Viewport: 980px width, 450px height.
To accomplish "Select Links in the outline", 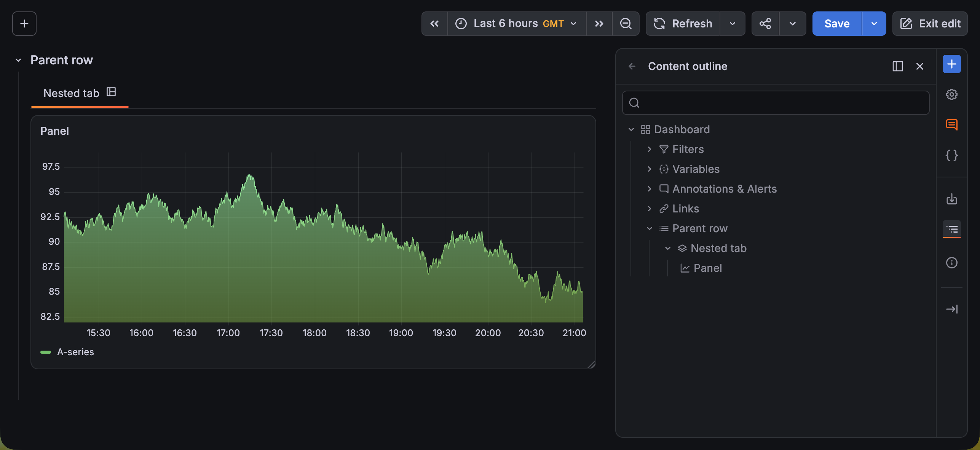I will pyautogui.click(x=686, y=209).
